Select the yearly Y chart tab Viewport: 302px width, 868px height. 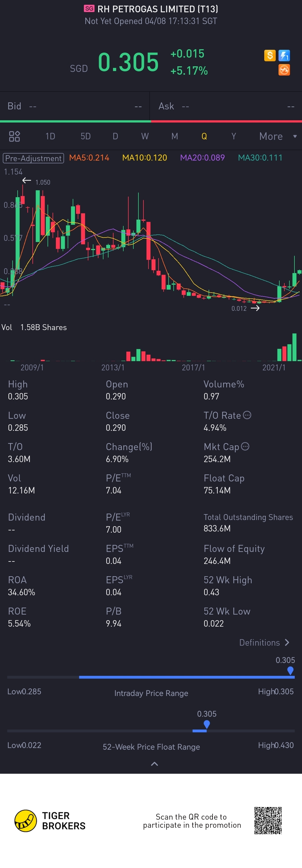[234, 136]
